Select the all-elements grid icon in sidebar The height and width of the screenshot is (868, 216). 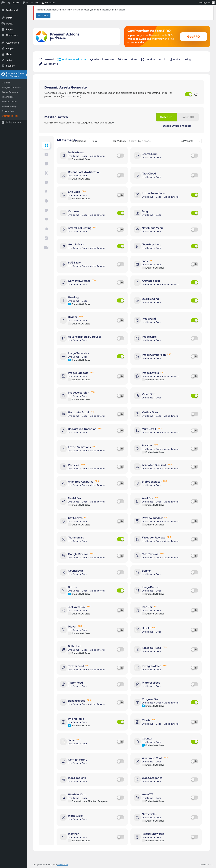46,145
